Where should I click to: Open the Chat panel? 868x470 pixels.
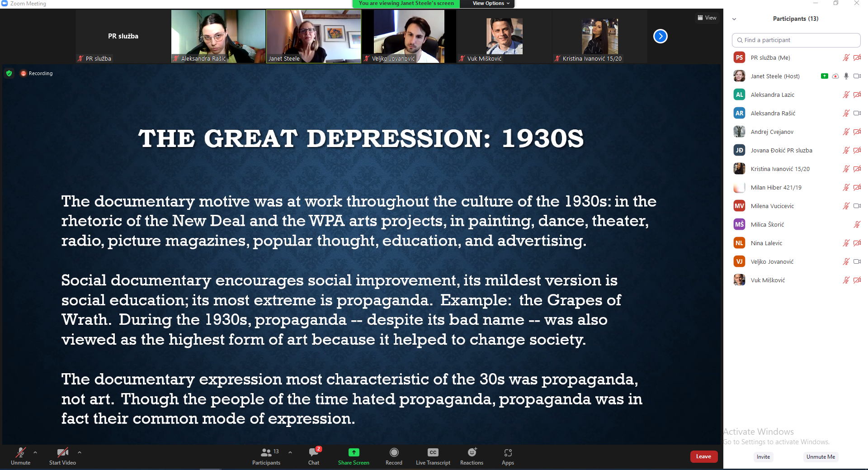(x=314, y=456)
